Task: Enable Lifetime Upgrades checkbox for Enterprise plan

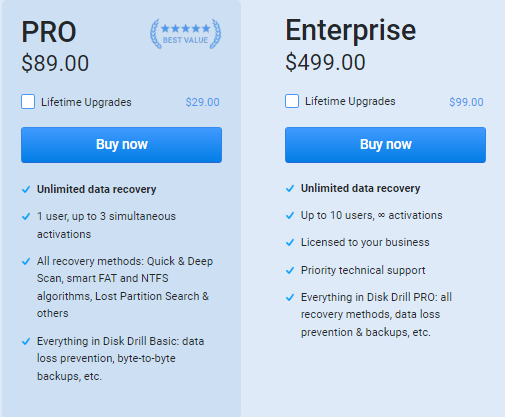Action: (x=292, y=101)
